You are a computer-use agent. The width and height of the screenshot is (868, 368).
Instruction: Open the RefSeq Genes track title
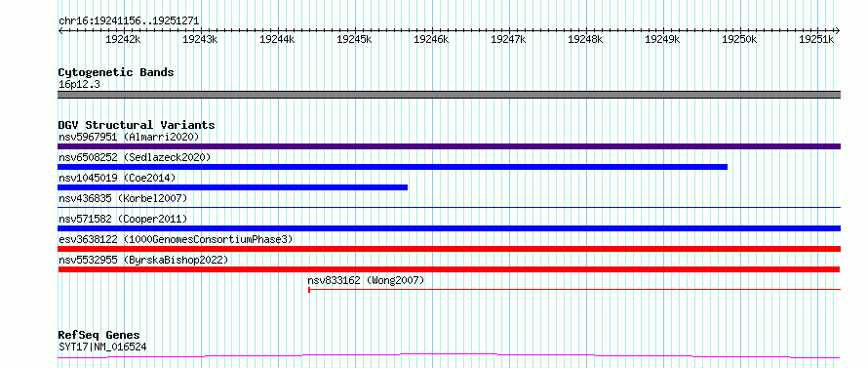99,336
